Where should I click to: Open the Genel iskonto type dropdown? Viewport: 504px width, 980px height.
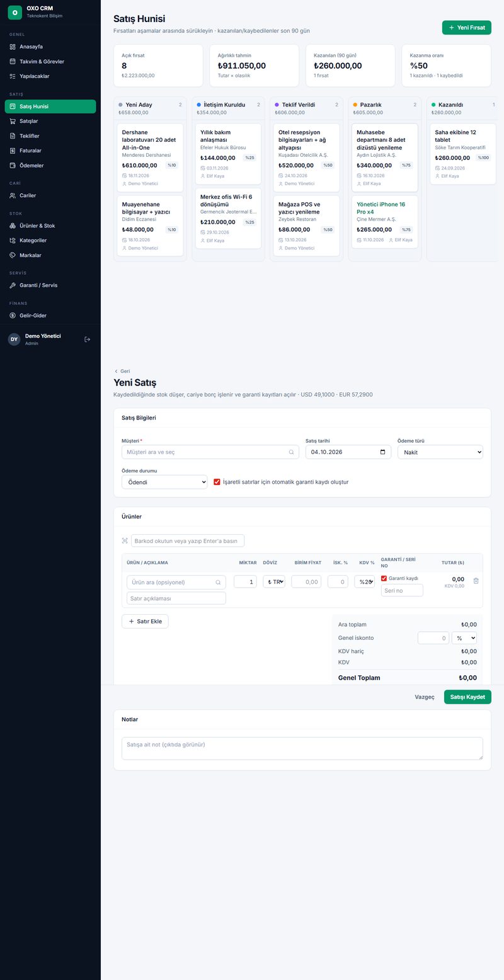464,638
